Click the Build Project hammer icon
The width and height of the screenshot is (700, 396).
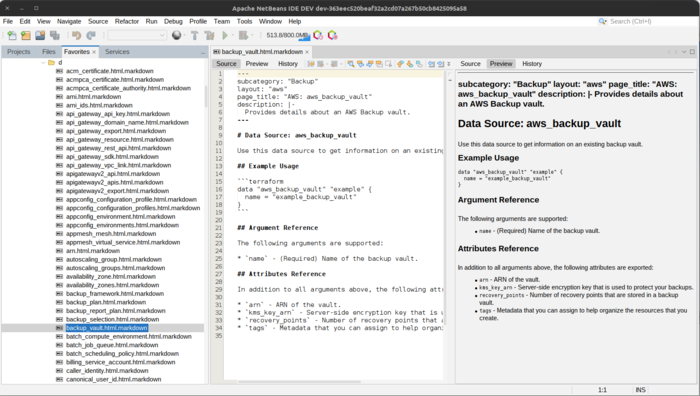(195, 35)
